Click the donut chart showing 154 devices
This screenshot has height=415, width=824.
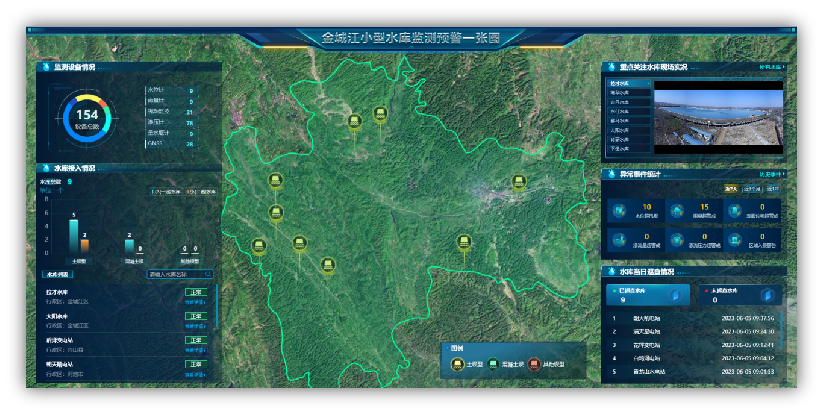(x=87, y=119)
